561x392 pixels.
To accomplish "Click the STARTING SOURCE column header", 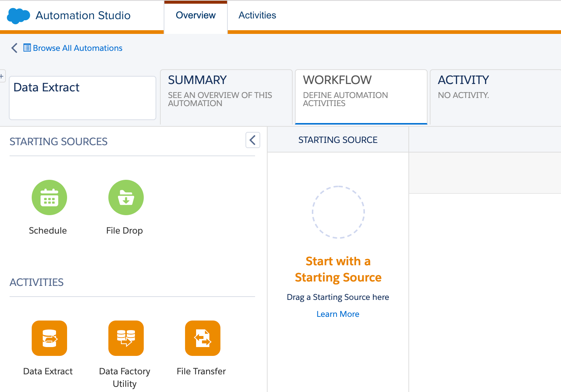I will coord(338,140).
